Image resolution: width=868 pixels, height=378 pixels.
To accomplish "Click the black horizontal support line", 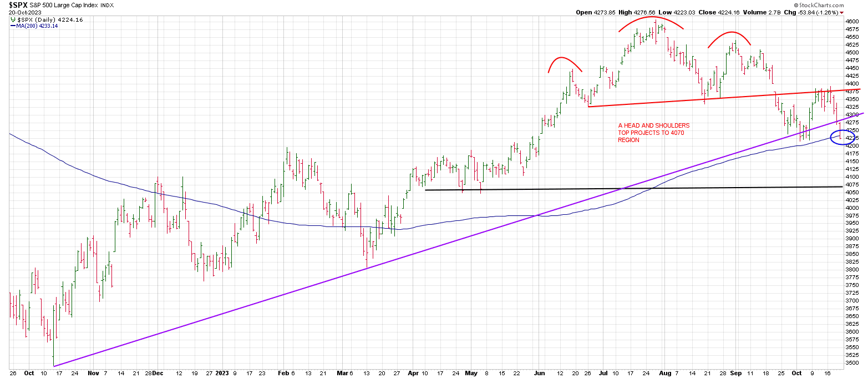I will [x=610, y=189].
